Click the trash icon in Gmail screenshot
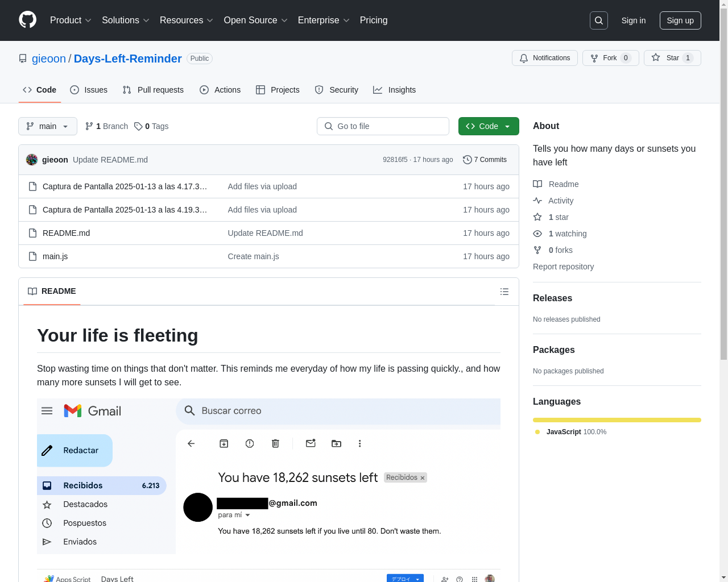Screen dimensions: 728x582 point(275,443)
